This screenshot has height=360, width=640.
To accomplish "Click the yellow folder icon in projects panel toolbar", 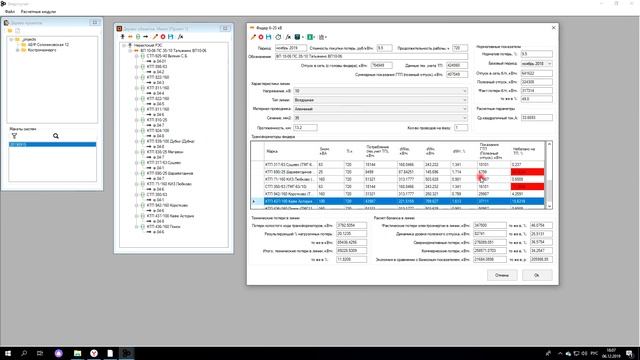I will [10, 31].
